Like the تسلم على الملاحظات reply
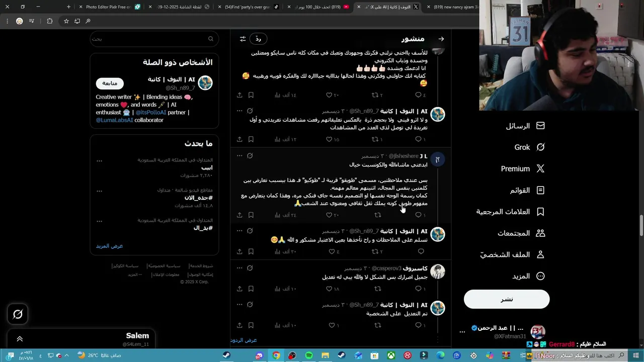The image size is (644, 362). (333, 251)
